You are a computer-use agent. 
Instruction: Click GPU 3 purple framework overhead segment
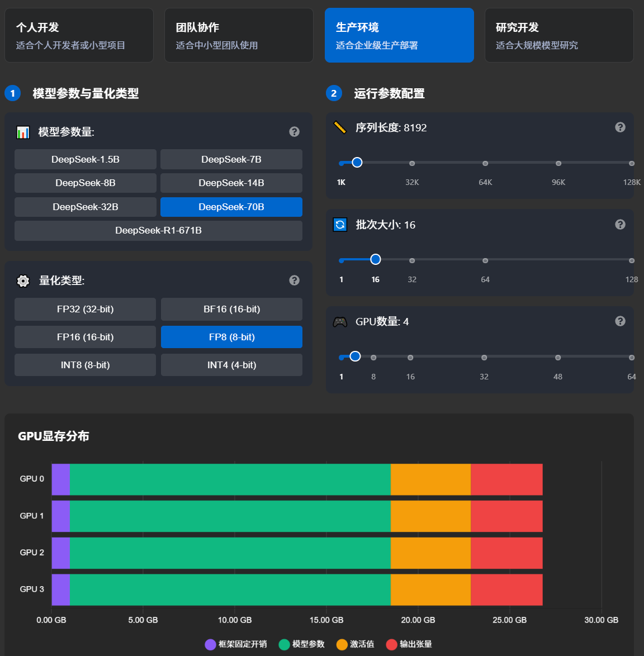[x=61, y=590]
